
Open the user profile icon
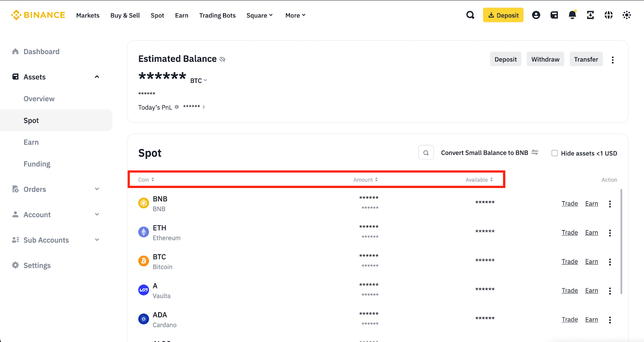[536, 15]
